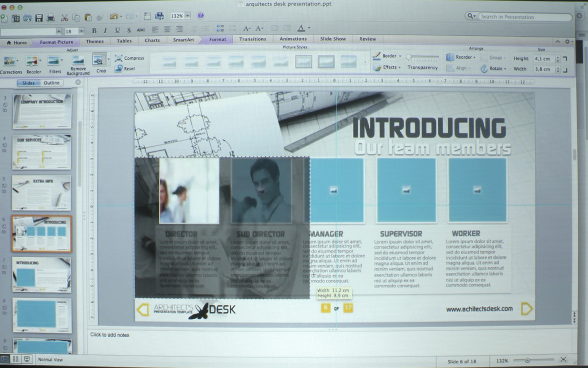Close the slides sidebar pane
Image resolution: width=588 pixels, height=368 pixels.
78,82
